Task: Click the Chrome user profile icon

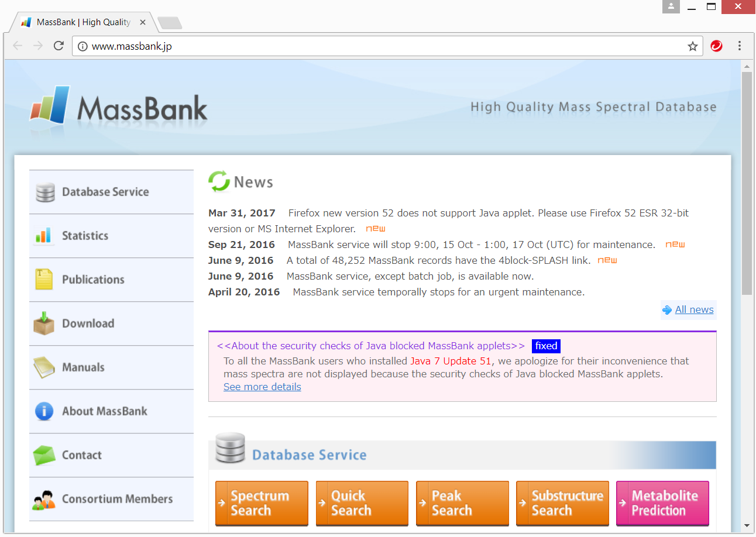Action: click(x=671, y=7)
